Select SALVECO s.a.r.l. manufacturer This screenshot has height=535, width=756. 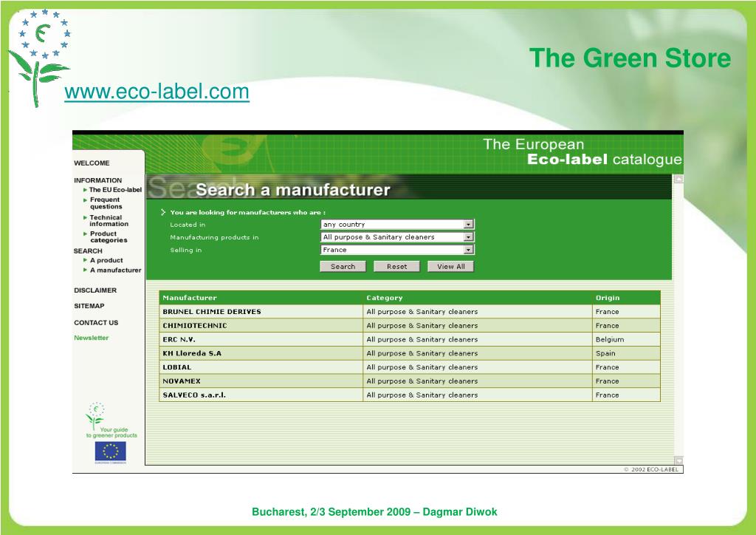pos(194,395)
